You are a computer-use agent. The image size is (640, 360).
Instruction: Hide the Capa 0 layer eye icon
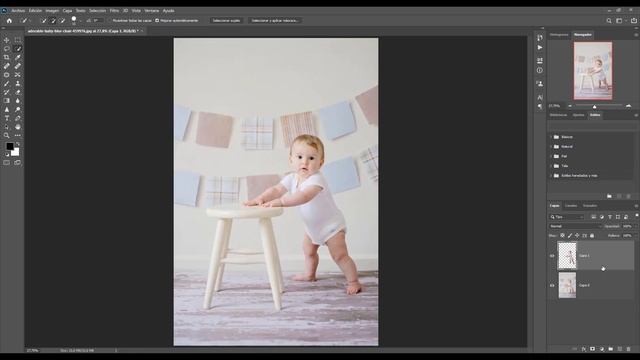552,285
